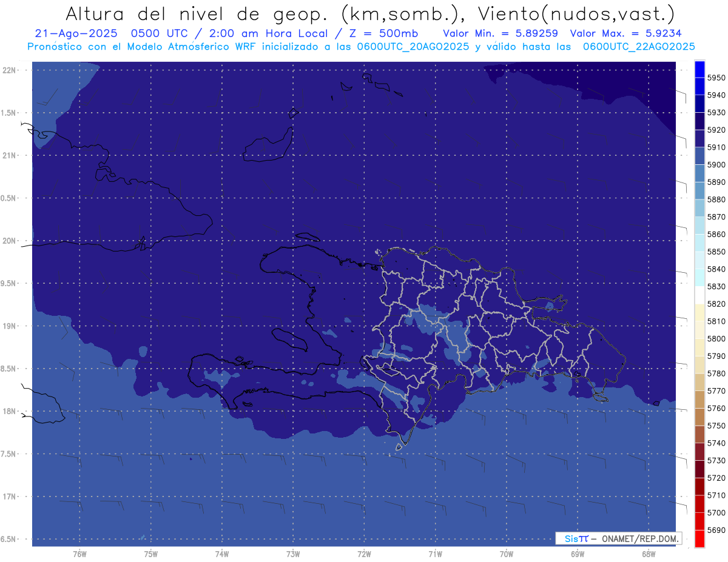The image size is (728, 562).
Task: Click the 19N latitude axis label
Action: click(10, 326)
